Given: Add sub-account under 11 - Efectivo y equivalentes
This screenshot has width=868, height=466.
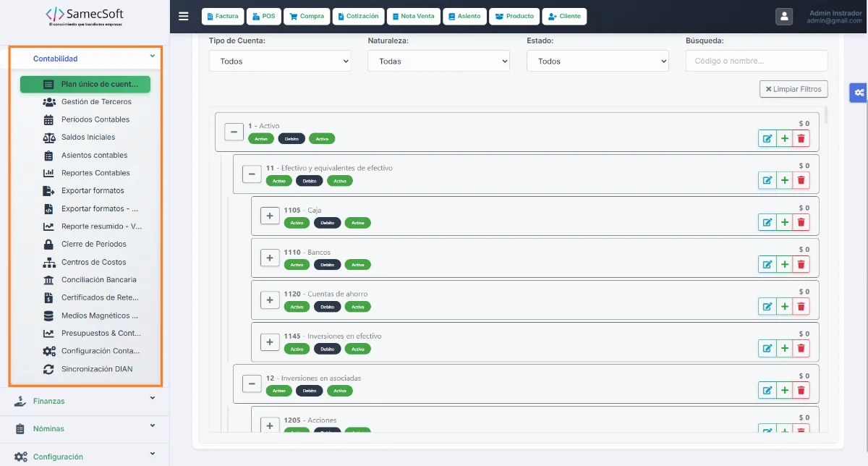Looking at the screenshot, I should coord(784,180).
